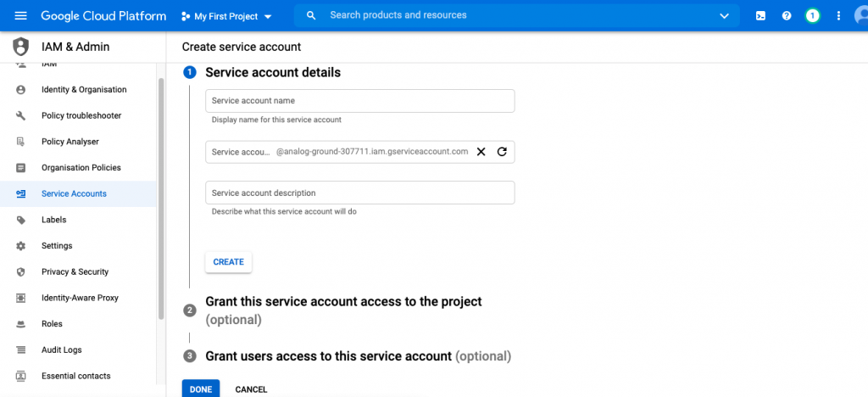The image size is (868, 397).
Task: Click the Google Cloud Platform logo text
Action: point(103,16)
